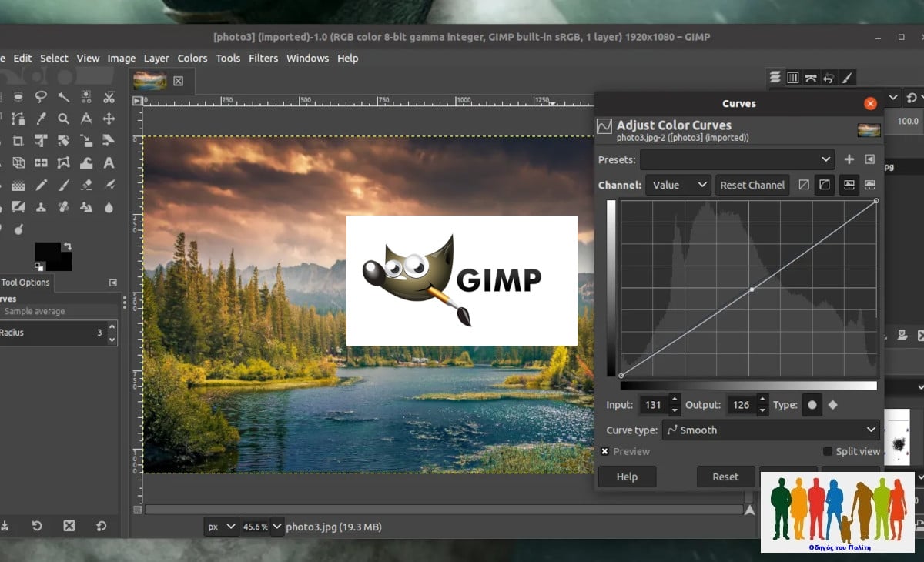Select the Airbrush tool
Screen dimensions: 924x562
pos(109,185)
